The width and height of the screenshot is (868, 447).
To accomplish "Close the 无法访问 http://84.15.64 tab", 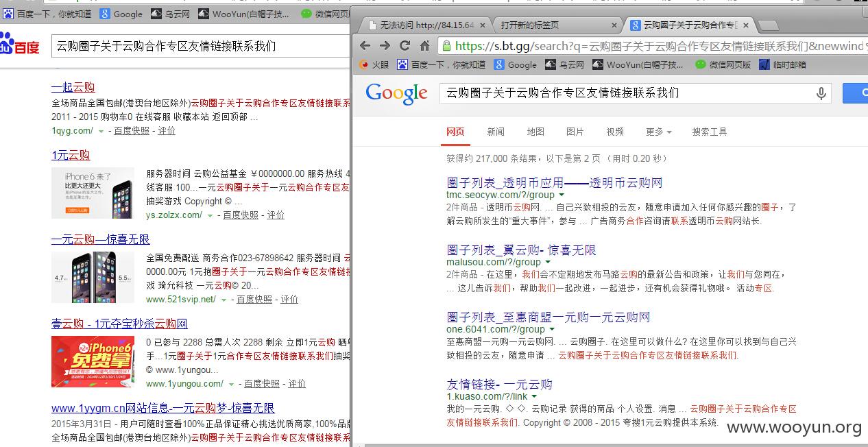I will click(x=482, y=25).
